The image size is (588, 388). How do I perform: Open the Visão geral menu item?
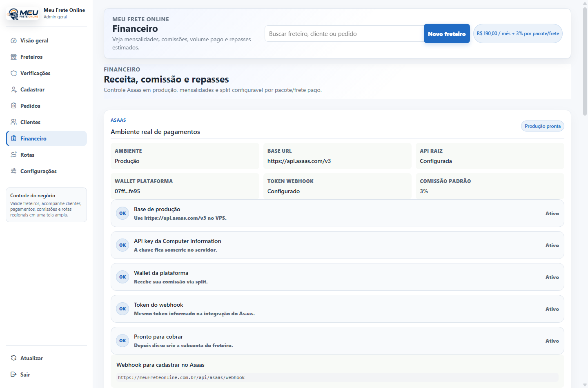coord(47,40)
